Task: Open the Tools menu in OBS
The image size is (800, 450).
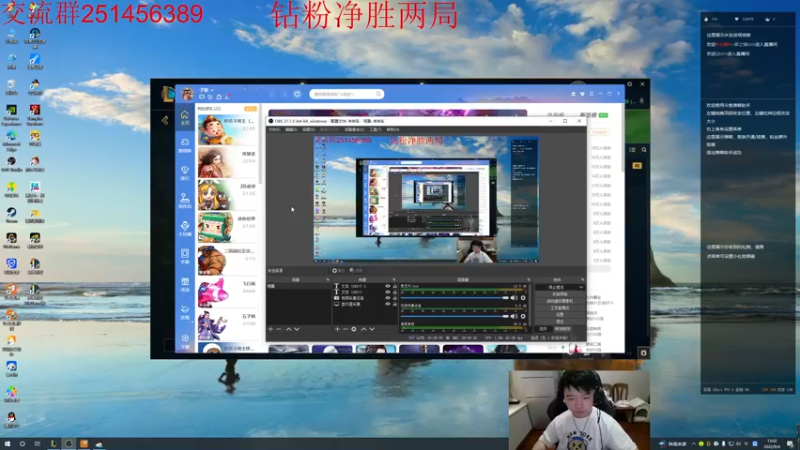Action: pos(376,130)
